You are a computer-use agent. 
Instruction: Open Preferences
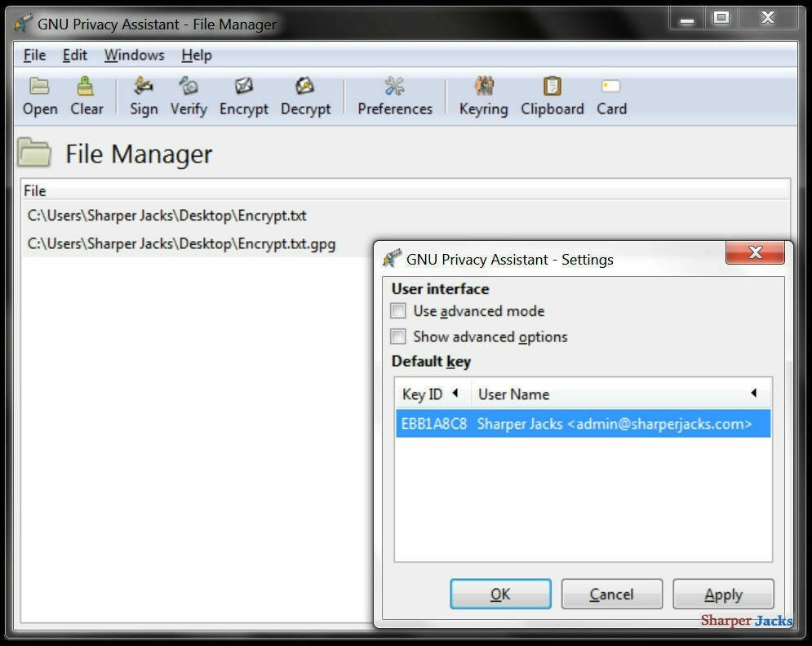click(394, 94)
